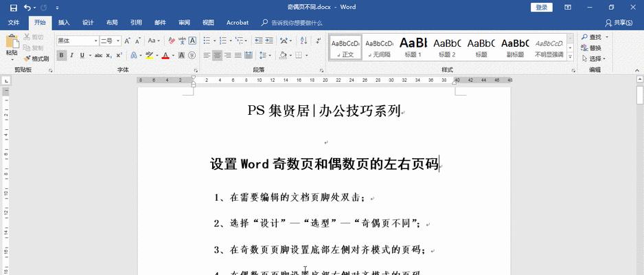Image resolution: width=644 pixels, height=275 pixels.
Task: Toggle bold formatting
Action: click(62, 55)
